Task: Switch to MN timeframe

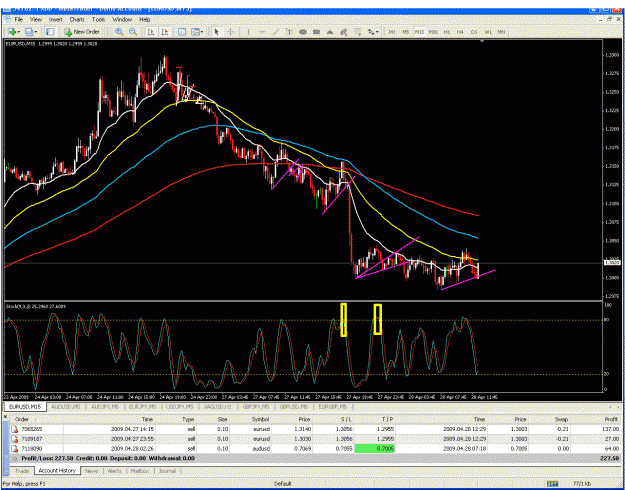Action: 501,32
